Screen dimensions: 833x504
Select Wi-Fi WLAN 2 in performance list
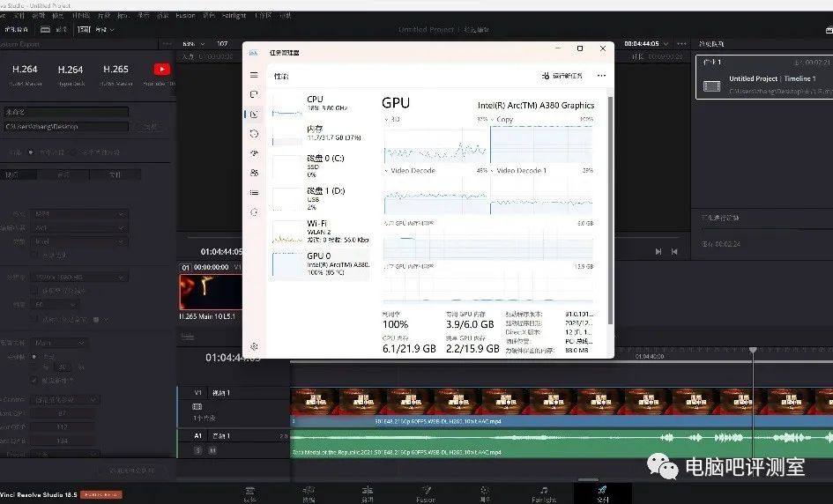pos(320,232)
